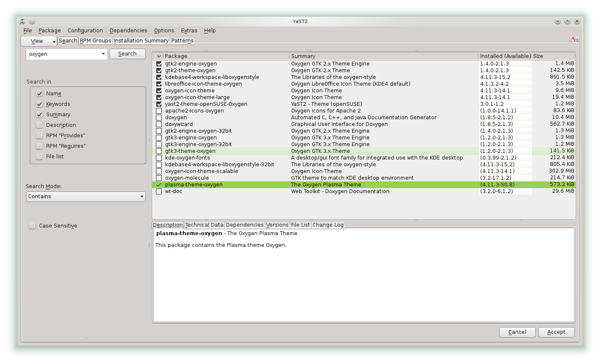Screen dimensions: 600x364
Task: Mark kde-oxygen-fonts status box
Action: 159,158
